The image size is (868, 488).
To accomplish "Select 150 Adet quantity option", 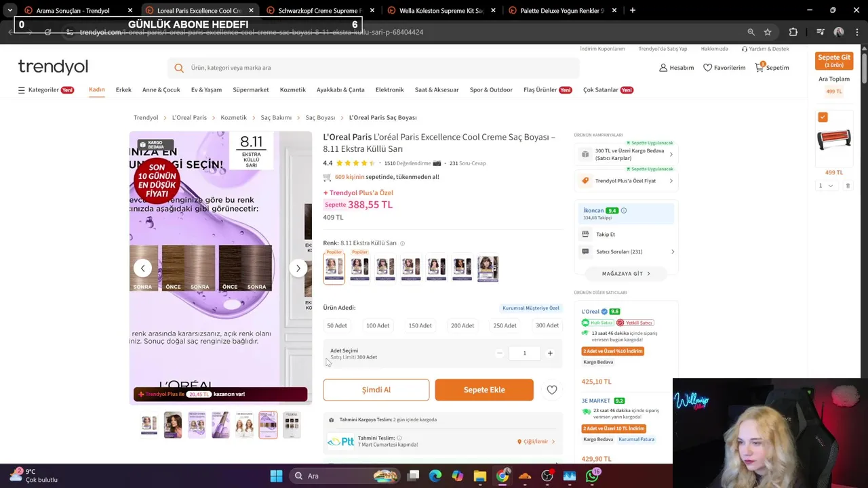I will click(420, 326).
